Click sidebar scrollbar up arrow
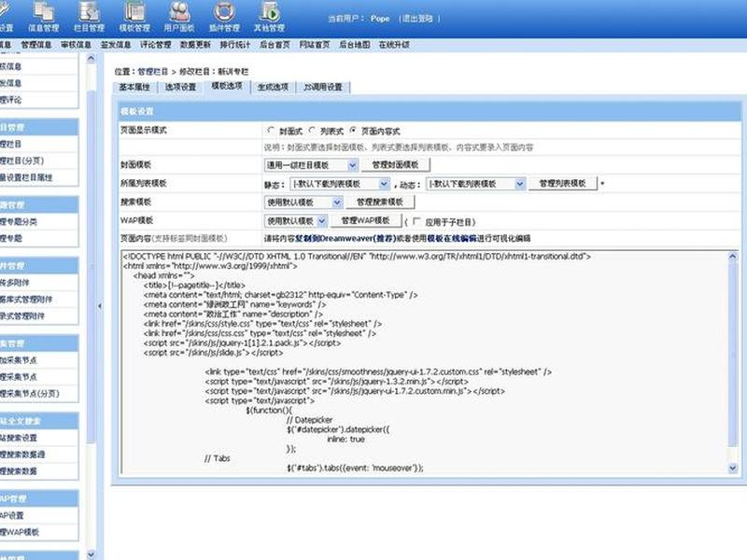 91,59
